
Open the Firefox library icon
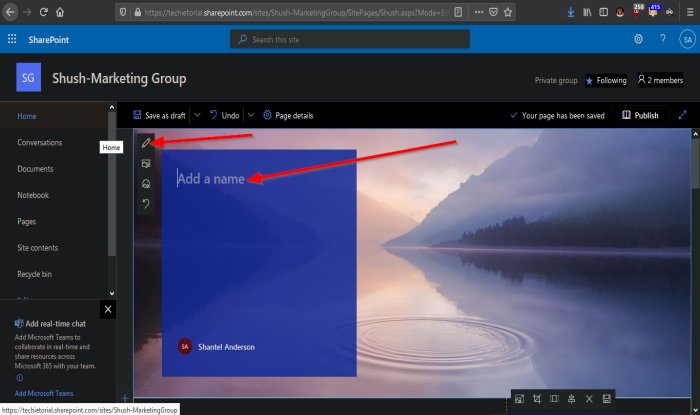pos(587,12)
